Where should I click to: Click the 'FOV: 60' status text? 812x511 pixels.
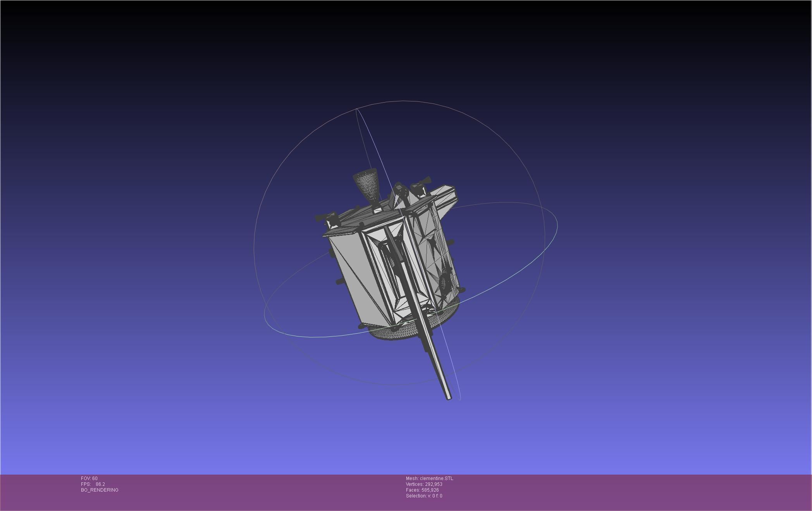pyautogui.click(x=89, y=478)
